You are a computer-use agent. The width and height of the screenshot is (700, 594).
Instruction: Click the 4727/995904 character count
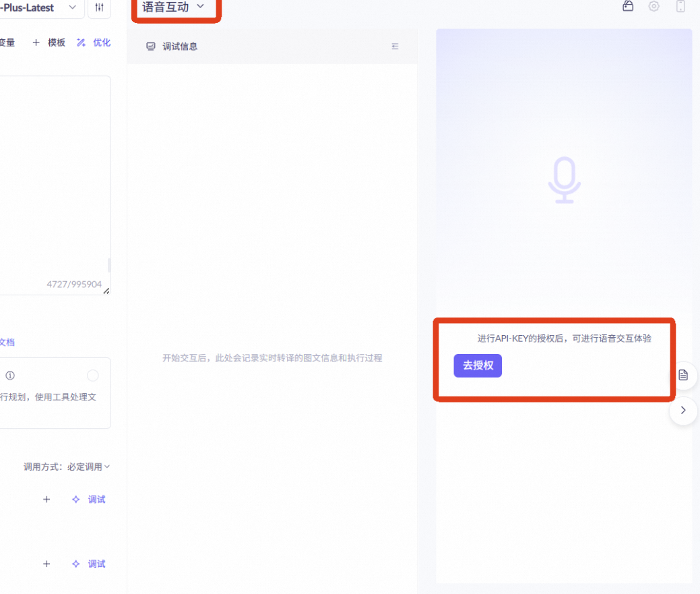coord(74,285)
